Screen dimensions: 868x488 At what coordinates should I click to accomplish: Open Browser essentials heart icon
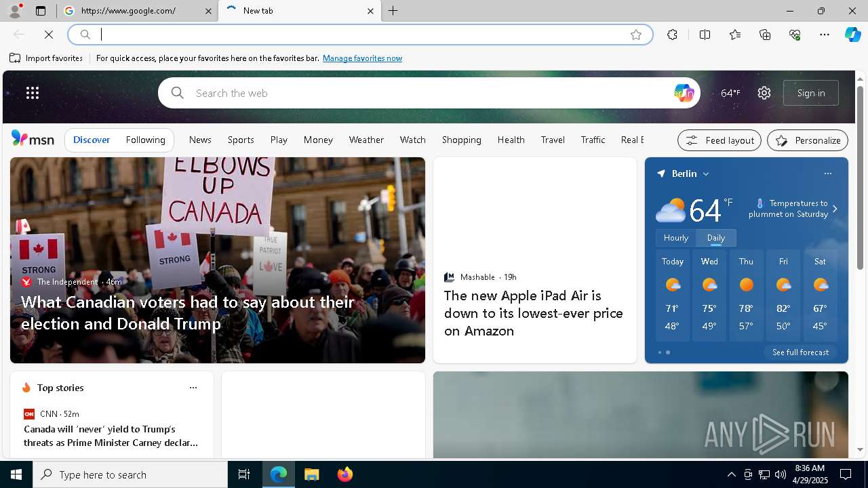point(795,35)
